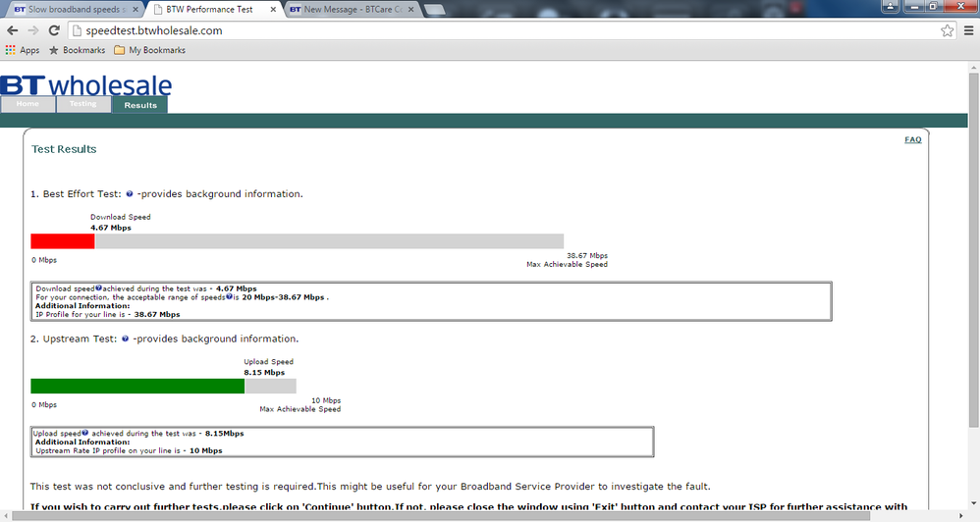Bookmark this page with the star icon
Viewport: 980px width, 522px height.
point(947,30)
